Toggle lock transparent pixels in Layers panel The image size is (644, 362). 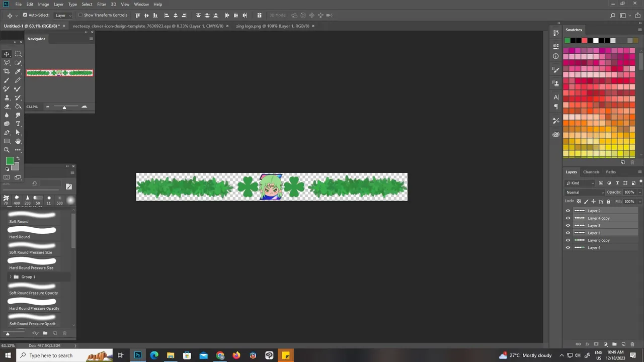coord(579,202)
